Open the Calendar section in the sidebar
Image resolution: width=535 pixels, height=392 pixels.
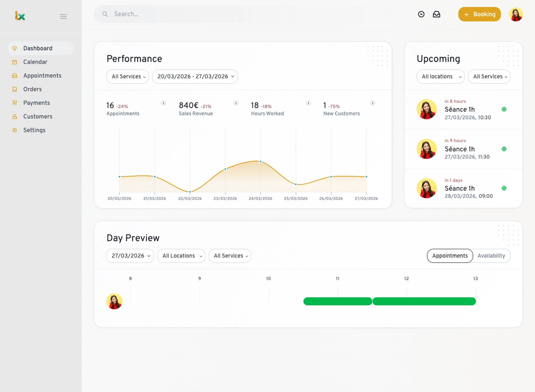(x=35, y=62)
